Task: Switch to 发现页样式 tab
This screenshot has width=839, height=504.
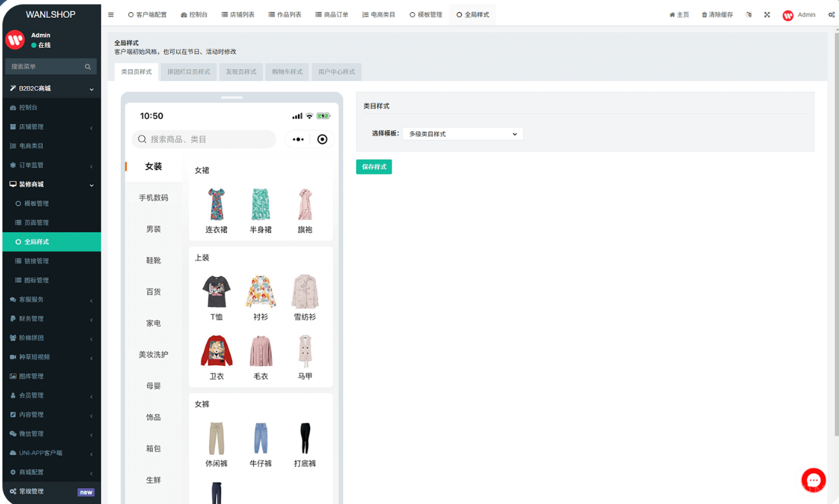Action: coord(241,72)
